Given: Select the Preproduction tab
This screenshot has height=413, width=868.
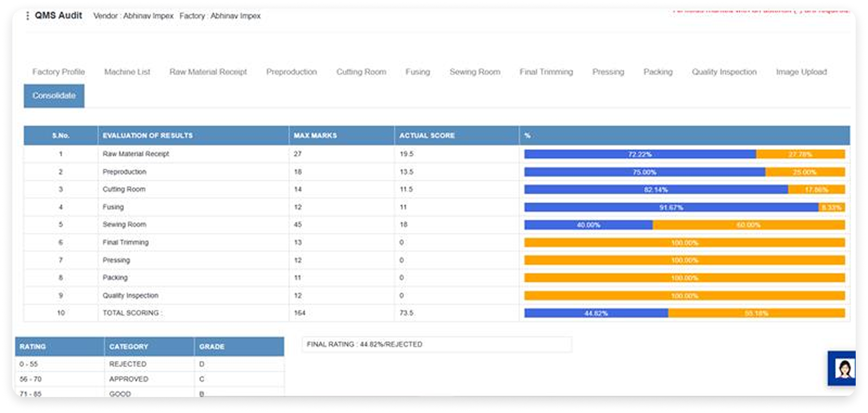Looking at the screenshot, I should click(291, 72).
